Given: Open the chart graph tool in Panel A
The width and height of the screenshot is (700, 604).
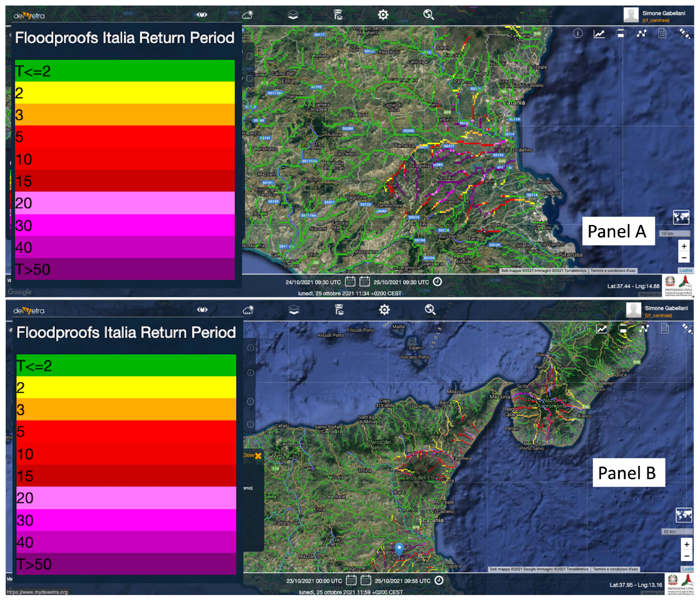Looking at the screenshot, I should [x=599, y=34].
